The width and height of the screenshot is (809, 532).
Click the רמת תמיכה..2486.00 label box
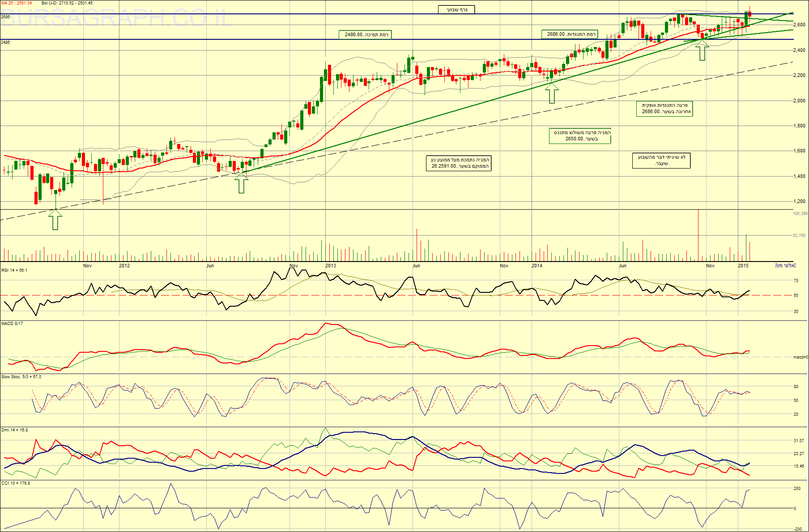pos(365,34)
